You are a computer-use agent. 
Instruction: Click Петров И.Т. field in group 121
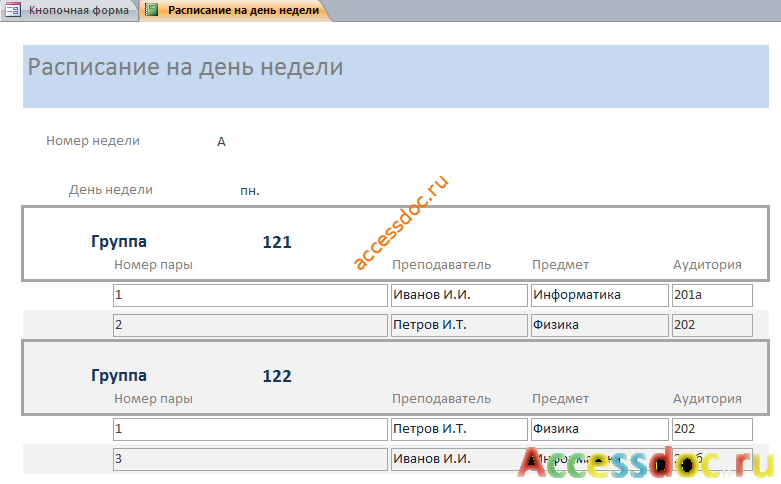coord(459,325)
